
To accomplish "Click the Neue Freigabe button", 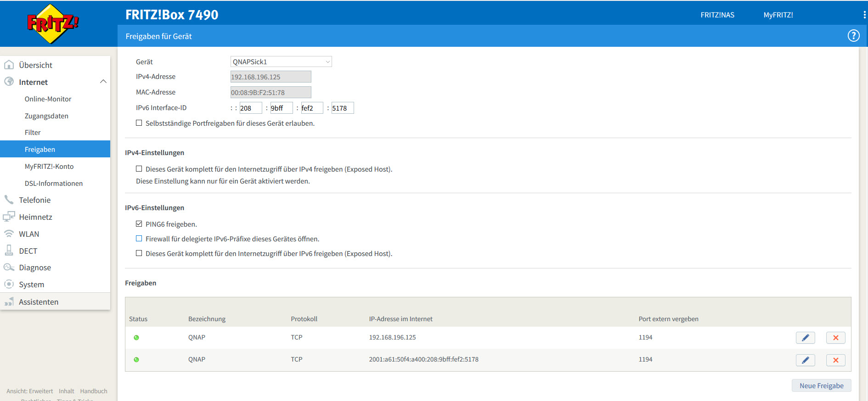I will point(821,386).
